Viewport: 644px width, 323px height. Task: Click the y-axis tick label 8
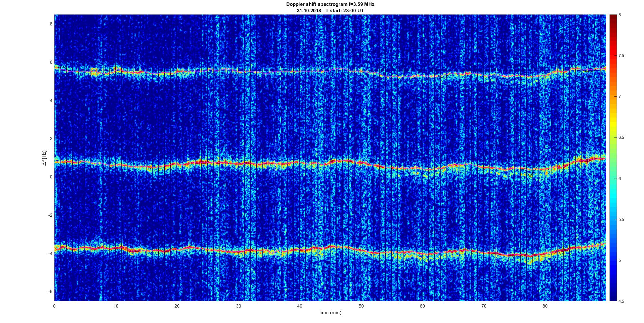(x=51, y=24)
